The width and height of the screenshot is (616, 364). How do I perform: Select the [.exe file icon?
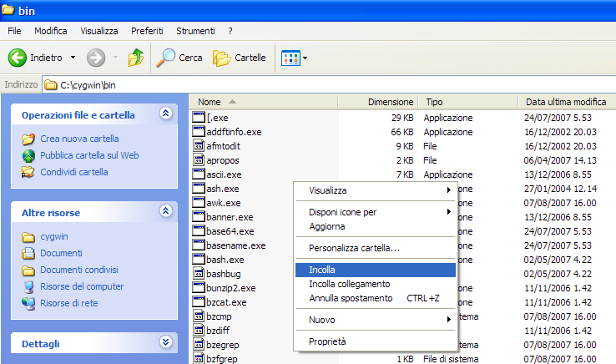pyautogui.click(x=199, y=117)
